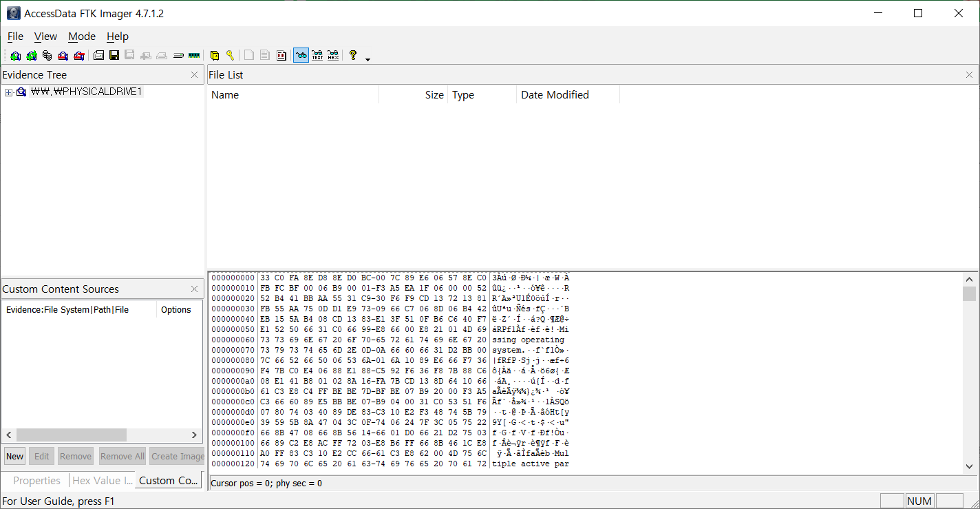Screen dimensions: 980x509
Task: Switch to the Properties tab
Action: [x=36, y=481]
